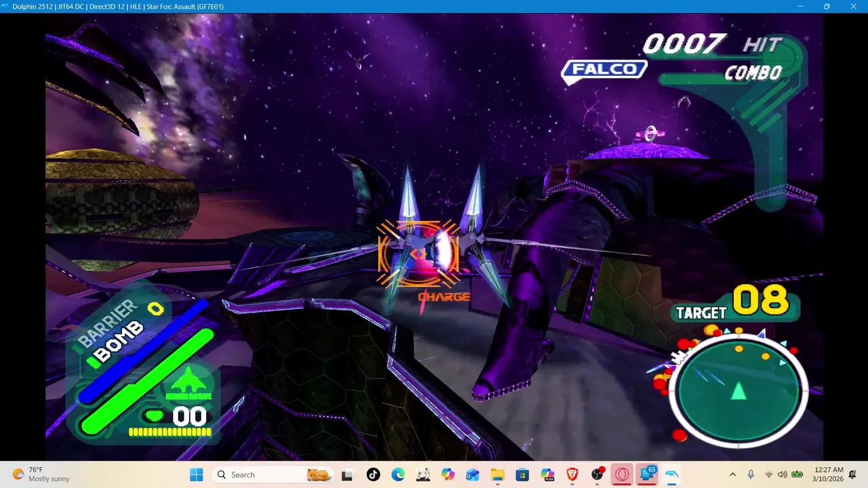The width and height of the screenshot is (868, 488).
Task: Click the COMBO label in HUD
Action: pyautogui.click(x=753, y=73)
